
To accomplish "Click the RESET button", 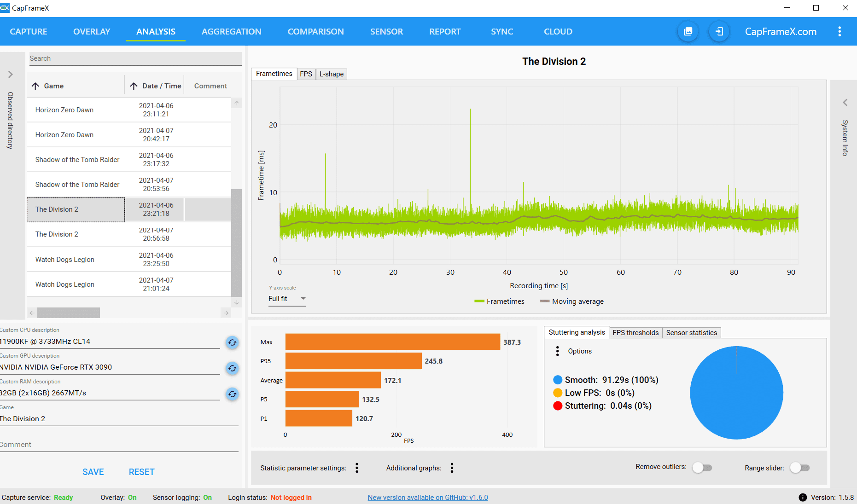I will coord(142,472).
